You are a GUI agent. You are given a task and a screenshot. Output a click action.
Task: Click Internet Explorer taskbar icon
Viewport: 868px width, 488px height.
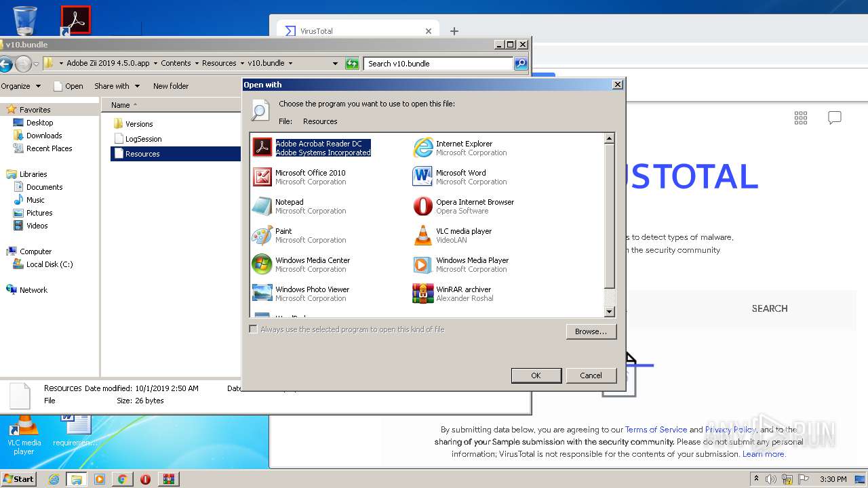54,479
